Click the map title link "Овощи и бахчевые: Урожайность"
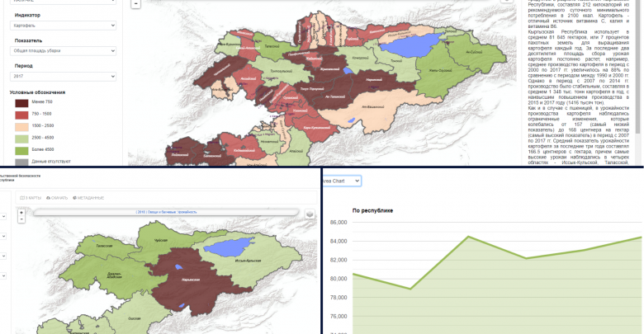 click(166, 212)
